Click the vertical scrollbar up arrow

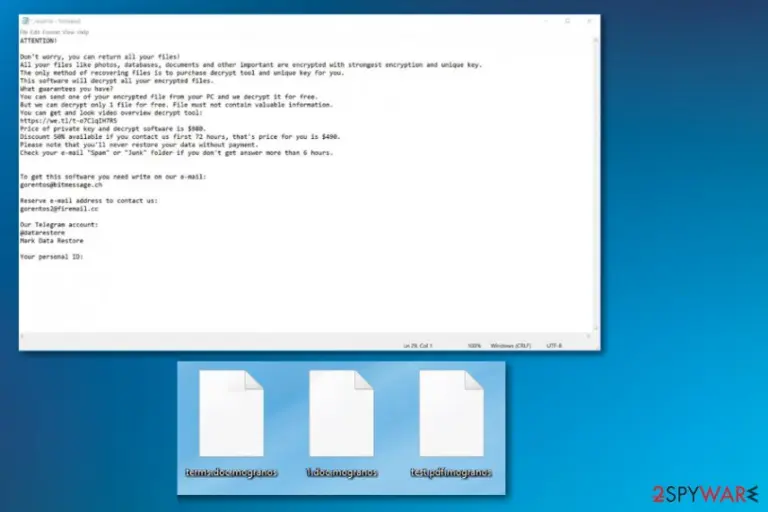point(596,40)
